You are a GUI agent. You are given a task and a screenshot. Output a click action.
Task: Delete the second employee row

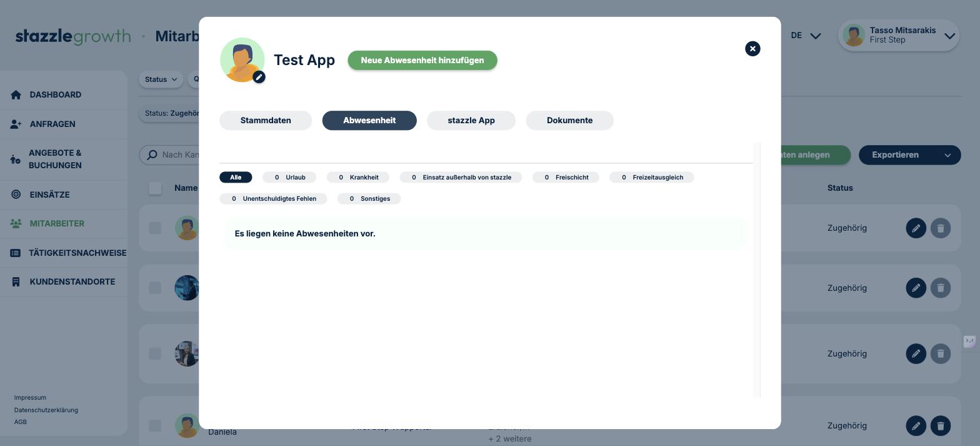coord(941,288)
